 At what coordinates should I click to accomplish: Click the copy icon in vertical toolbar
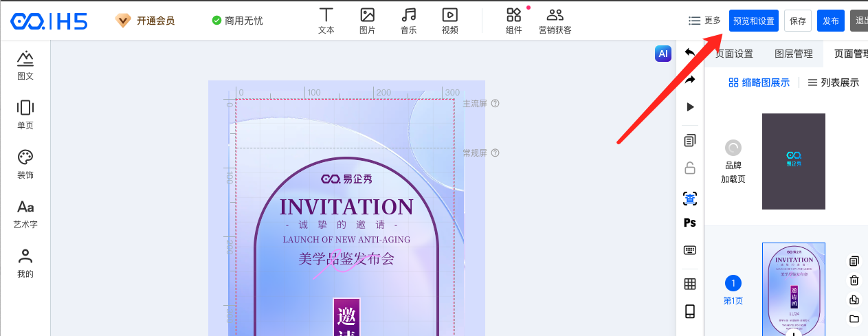[x=690, y=141]
